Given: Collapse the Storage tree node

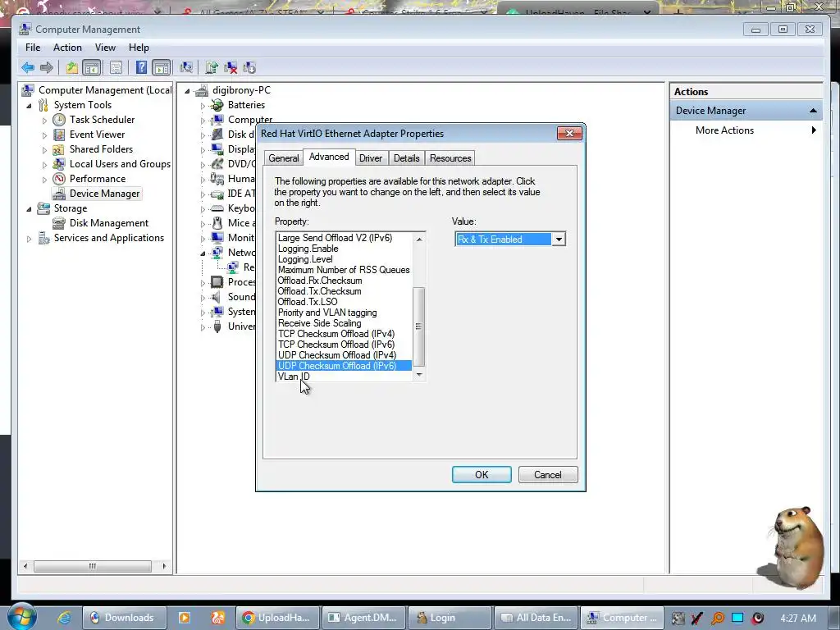Looking at the screenshot, I should coord(29,209).
